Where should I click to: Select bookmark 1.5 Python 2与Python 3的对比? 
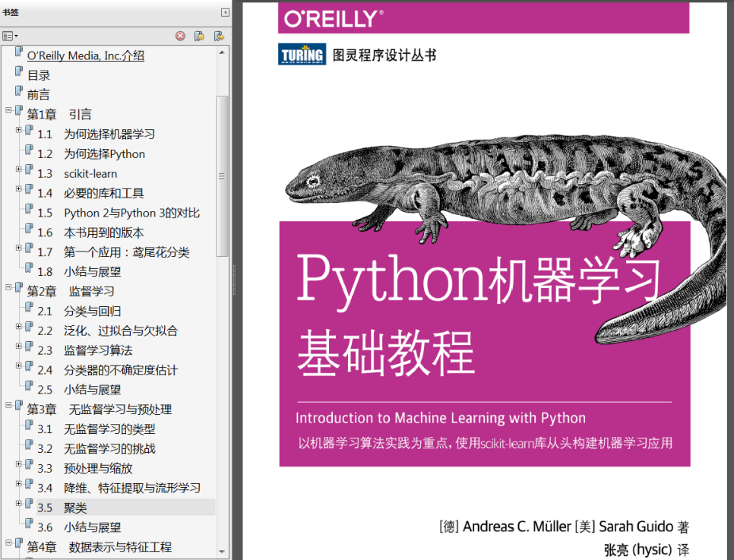(x=119, y=213)
